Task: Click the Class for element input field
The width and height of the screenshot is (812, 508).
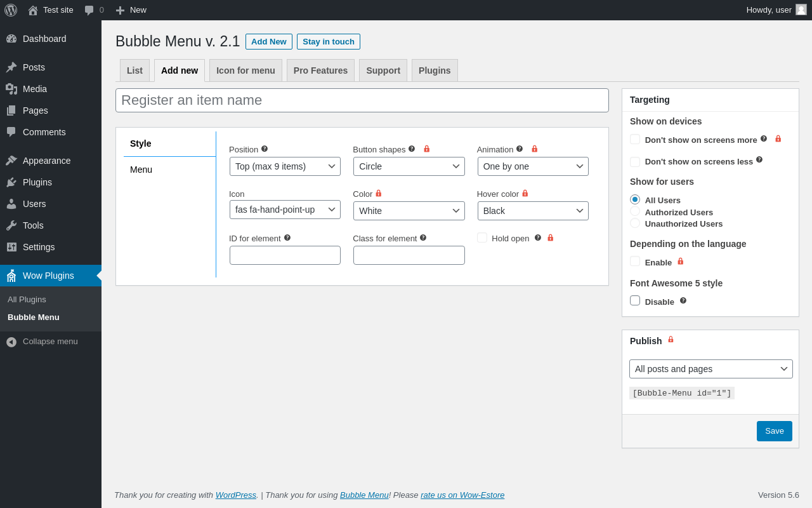Action: click(409, 255)
